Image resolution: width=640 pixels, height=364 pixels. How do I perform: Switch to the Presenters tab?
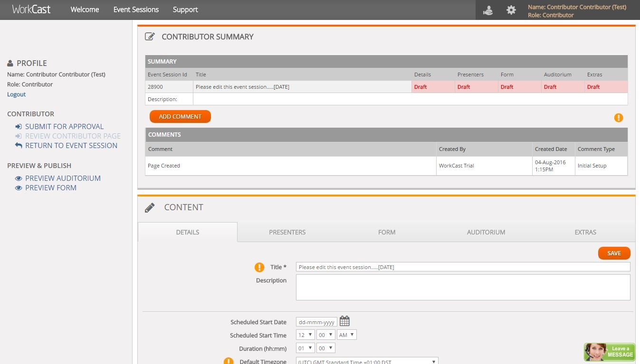coord(287,232)
